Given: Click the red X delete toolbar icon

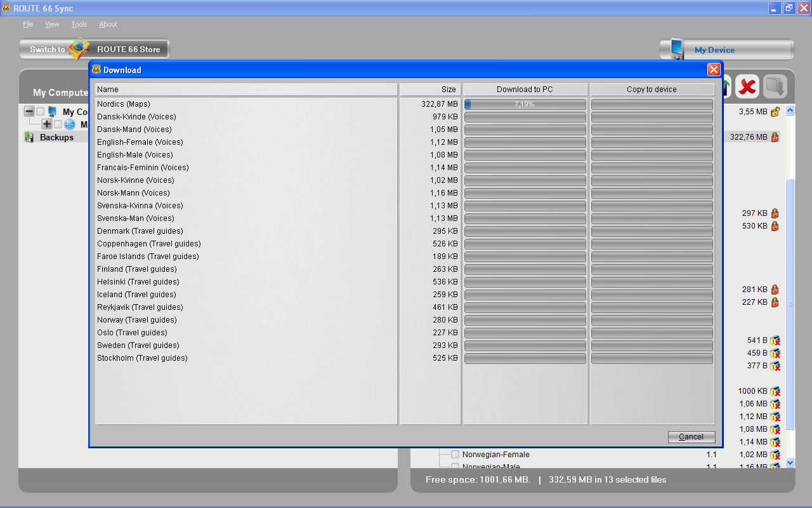Looking at the screenshot, I should click(747, 86).
